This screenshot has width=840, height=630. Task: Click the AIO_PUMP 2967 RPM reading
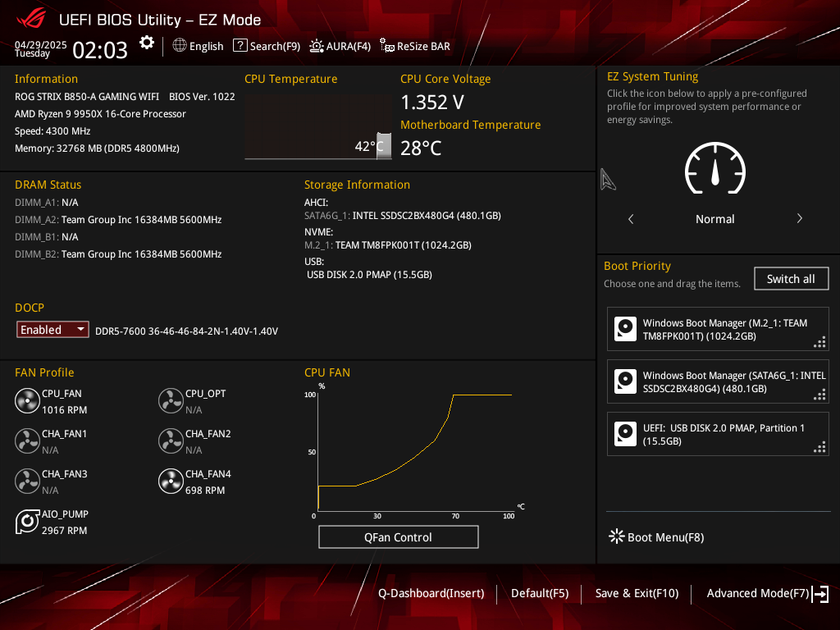[64, 531]
